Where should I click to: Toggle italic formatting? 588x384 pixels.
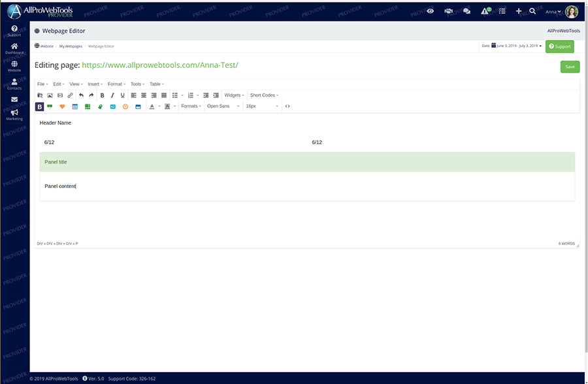point(112,95)
